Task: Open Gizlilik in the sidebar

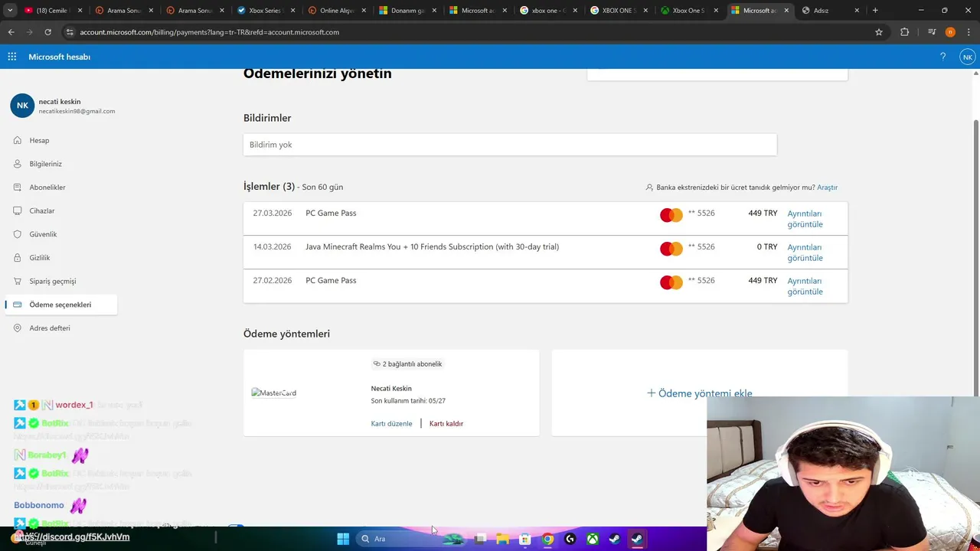Action: coord(40,258)
